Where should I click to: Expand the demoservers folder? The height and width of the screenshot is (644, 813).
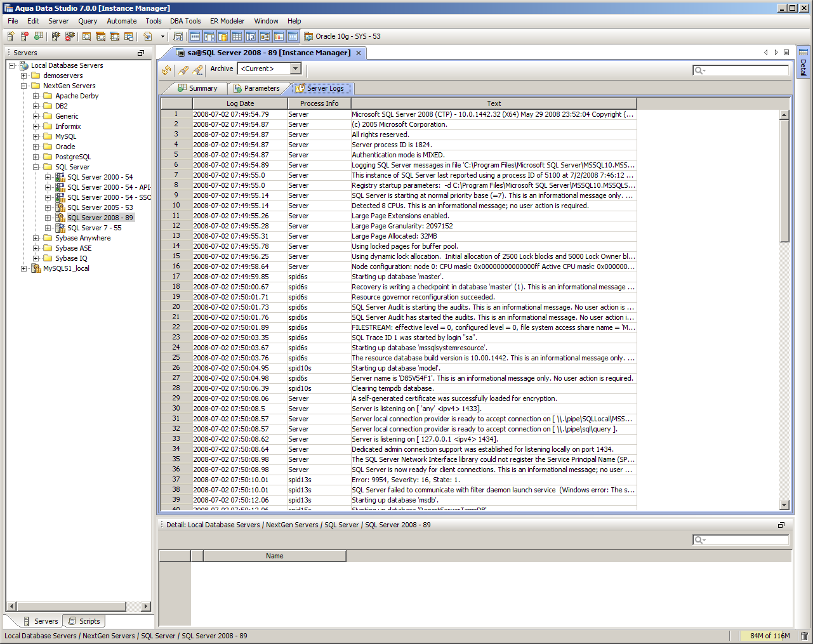coord(24,76)
